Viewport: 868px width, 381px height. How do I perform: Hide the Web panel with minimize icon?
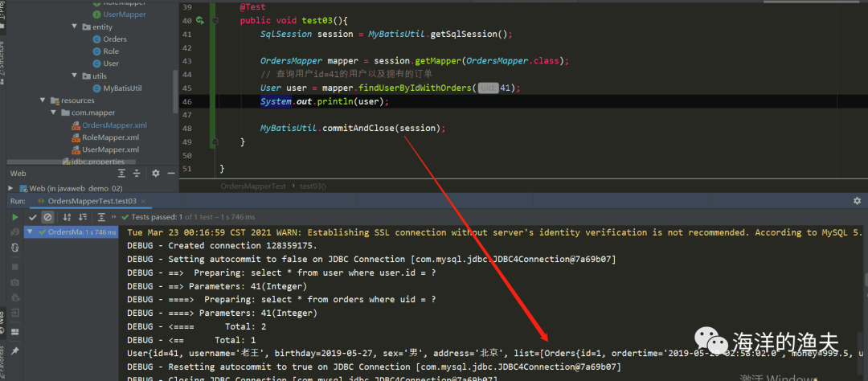[x=170, y=174]
